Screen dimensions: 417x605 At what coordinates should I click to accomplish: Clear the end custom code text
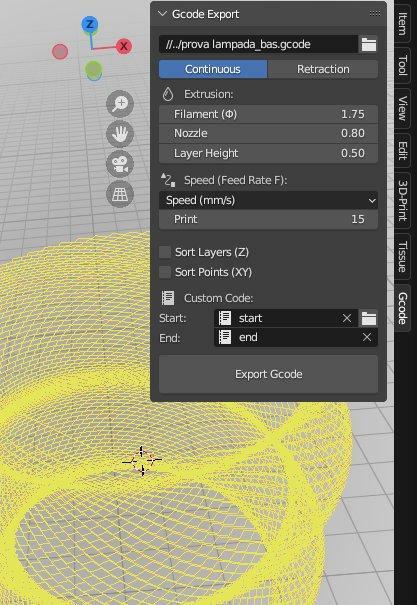point(366,337)
